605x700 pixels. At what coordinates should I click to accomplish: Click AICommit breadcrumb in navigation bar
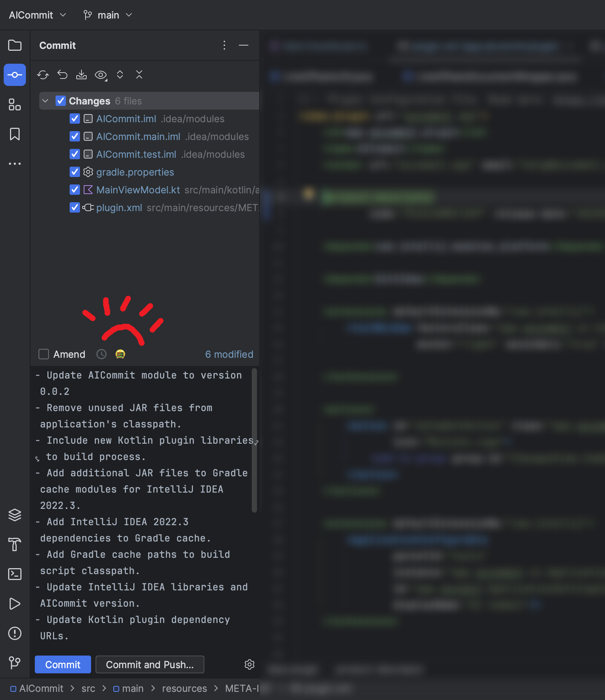37,689
